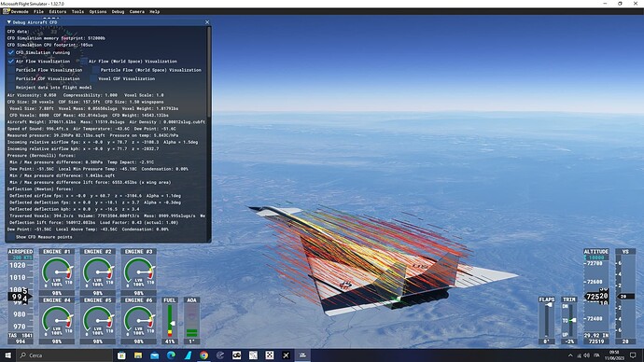Viewport: 644px width, 362px height.
Task: Click the Deflection lift force line
Action: click(93, 222)
